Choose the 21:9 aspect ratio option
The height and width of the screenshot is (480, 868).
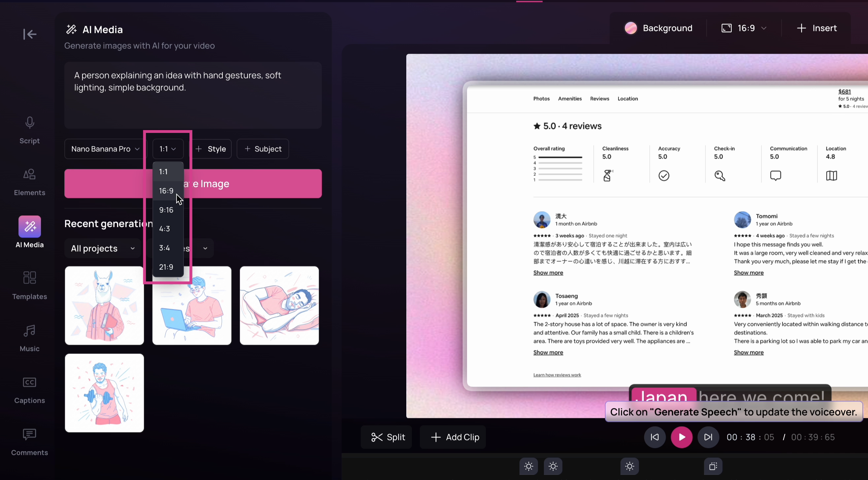click(x=166, y=267)
